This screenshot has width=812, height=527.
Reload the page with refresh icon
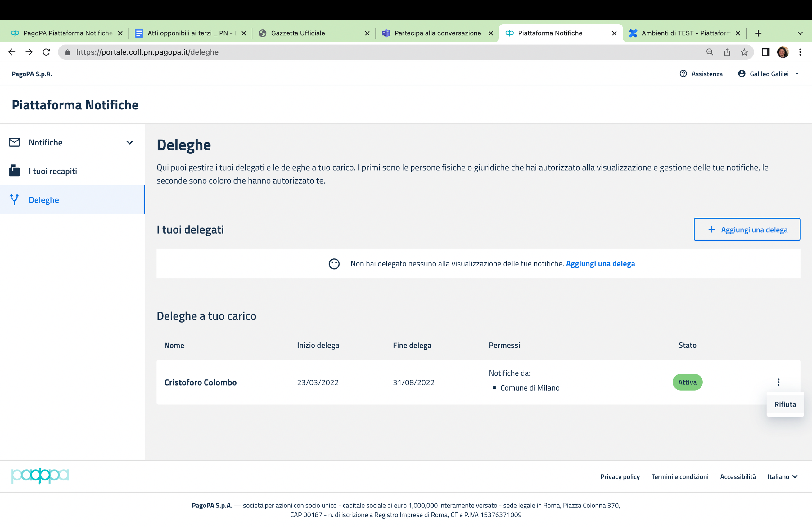[x=46, y=52]
